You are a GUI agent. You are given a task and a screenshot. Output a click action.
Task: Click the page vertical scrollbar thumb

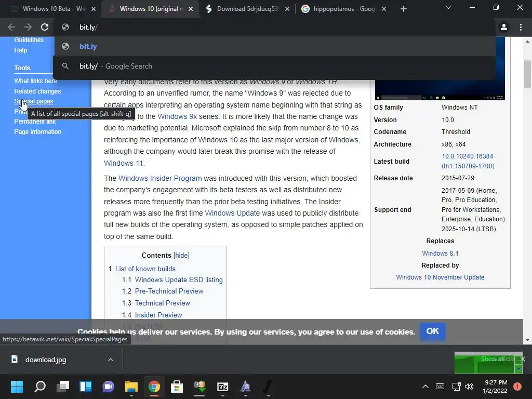pos(527,74)
